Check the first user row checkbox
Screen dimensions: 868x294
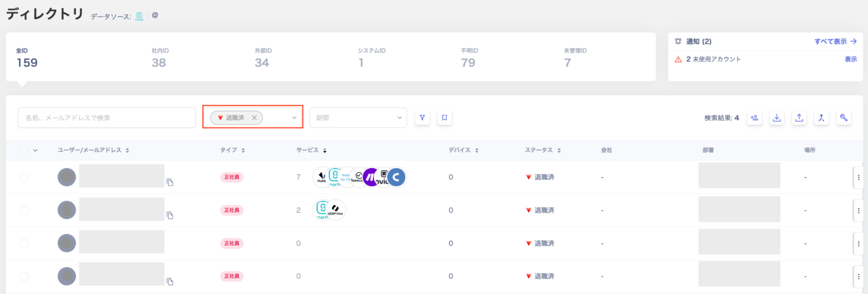pos(24,177)
